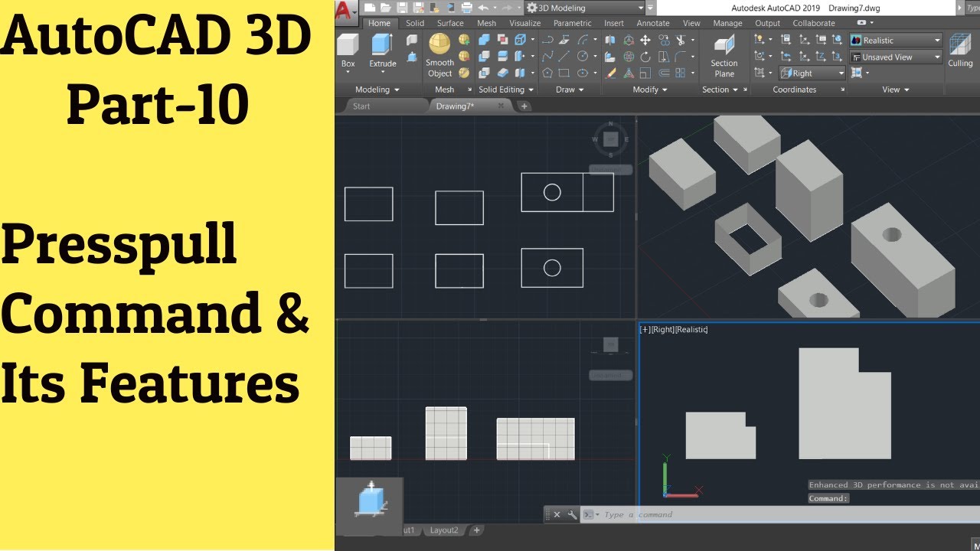Click the Open folder icon in quick access toolbar

386,8
